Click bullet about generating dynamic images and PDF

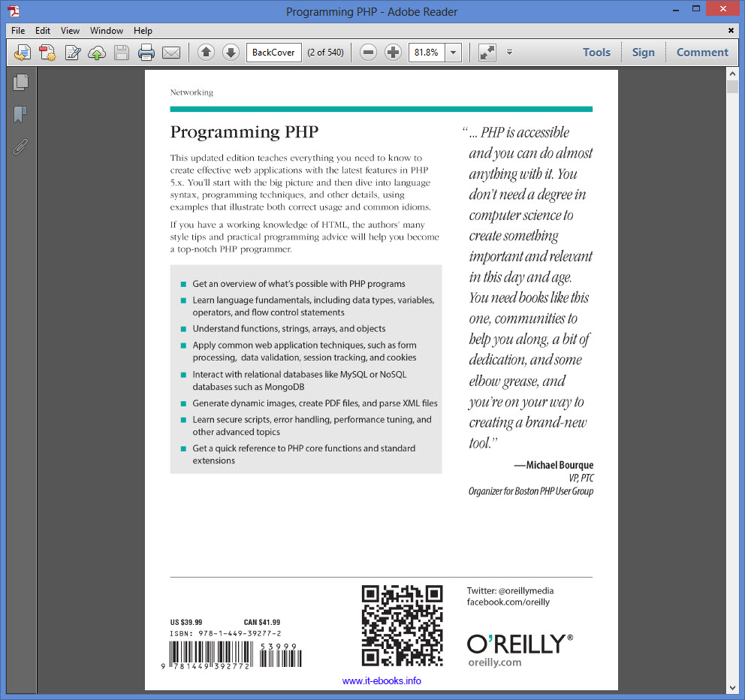pos(315,403)
